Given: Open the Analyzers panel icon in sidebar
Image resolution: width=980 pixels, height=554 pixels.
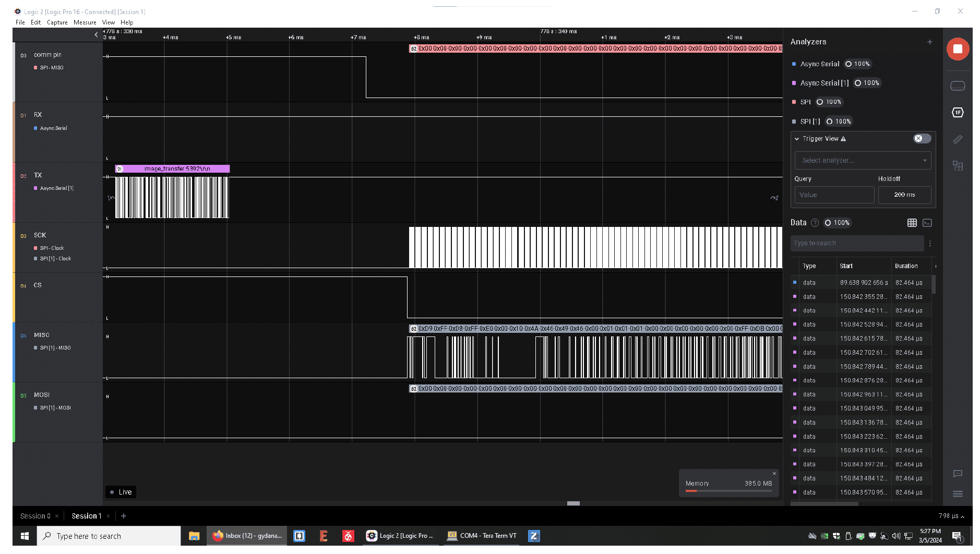Looking at the screenshot, I should click(x=958, y=112).
